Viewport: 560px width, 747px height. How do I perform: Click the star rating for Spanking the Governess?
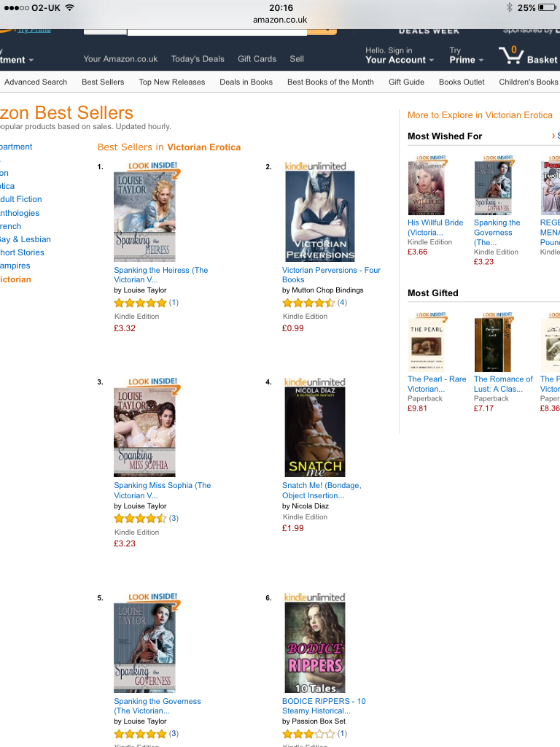[141, 734]
